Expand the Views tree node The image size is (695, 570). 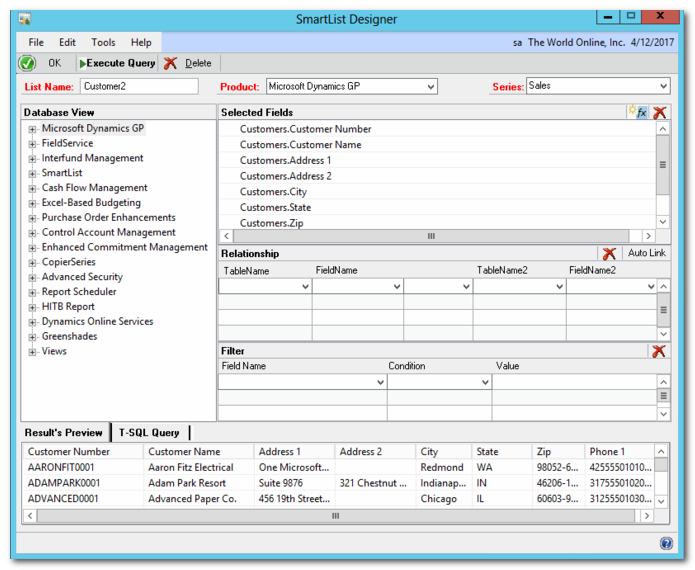click(x=32, y=352)
